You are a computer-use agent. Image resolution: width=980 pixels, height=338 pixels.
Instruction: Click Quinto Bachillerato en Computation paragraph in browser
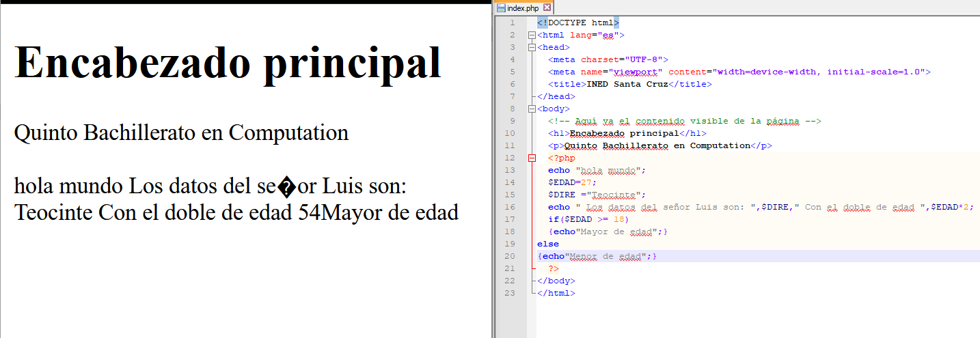tap(182, 132)
